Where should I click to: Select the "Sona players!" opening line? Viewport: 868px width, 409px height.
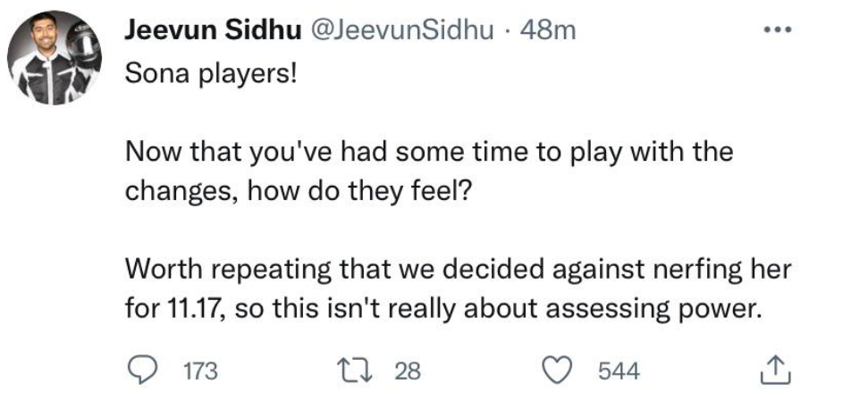click(x=210, y=73)
